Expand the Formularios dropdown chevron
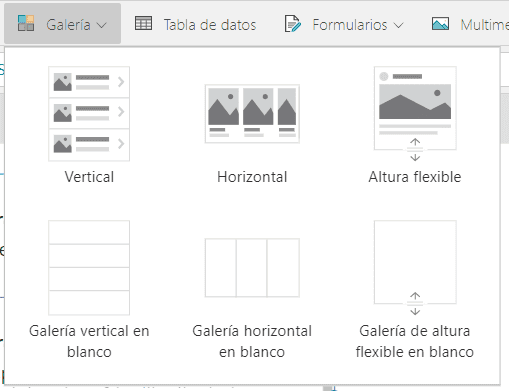Viewport: 509px width, 391px height. coord(398,25)
